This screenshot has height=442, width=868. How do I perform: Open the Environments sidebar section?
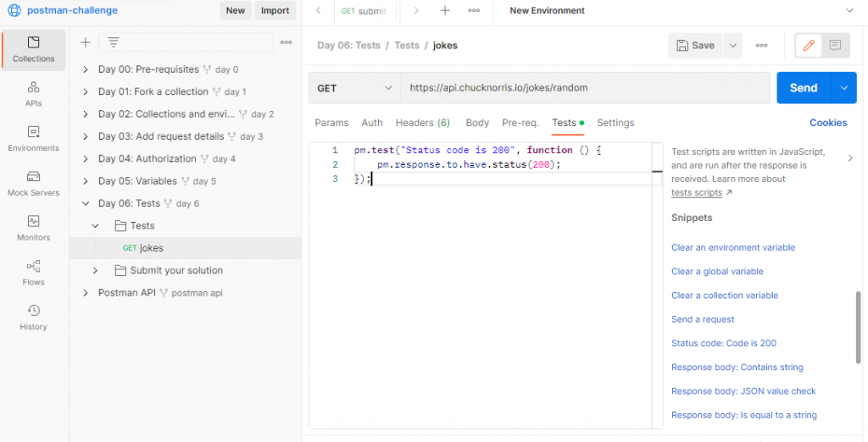33,139
